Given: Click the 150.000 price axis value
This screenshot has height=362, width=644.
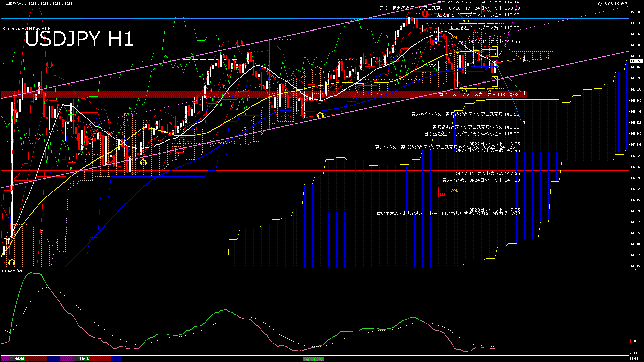Looking at the screenshot, I should tap(636, 12).
